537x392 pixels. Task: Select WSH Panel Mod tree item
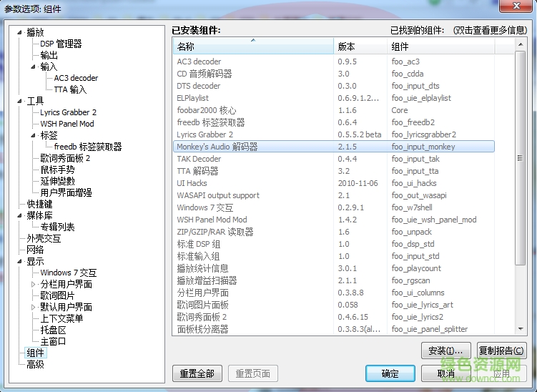pos(66,124)
